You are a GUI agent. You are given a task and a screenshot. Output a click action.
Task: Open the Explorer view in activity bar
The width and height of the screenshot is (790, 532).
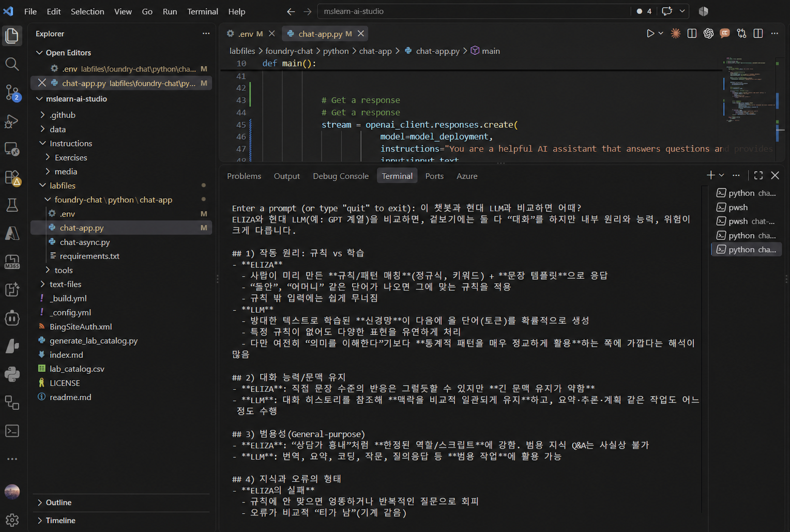coord(12,36)
